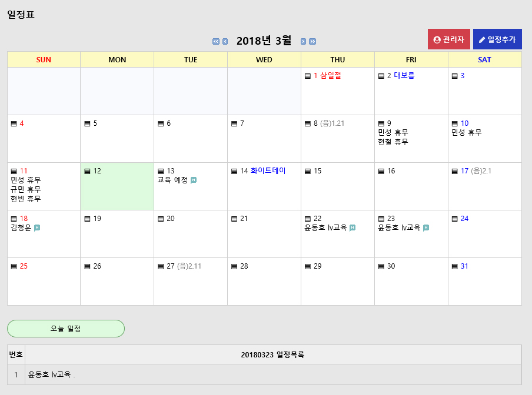Screen dimensions: 532x395
Task: Open 현철 휴무 entry on March 9
Action: 393,142
